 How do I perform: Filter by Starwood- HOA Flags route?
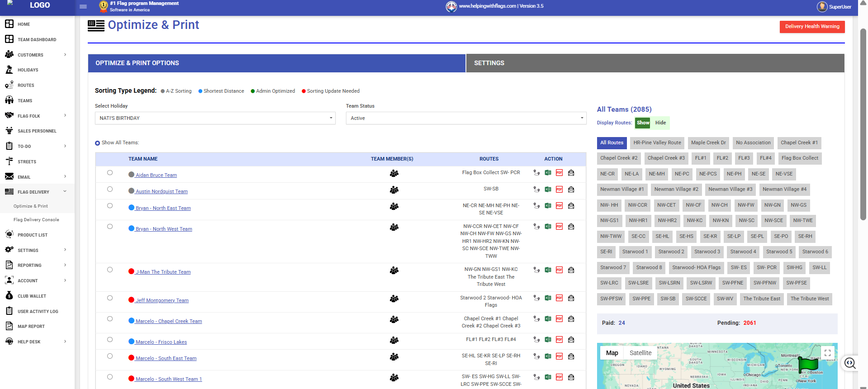(696, 267)
